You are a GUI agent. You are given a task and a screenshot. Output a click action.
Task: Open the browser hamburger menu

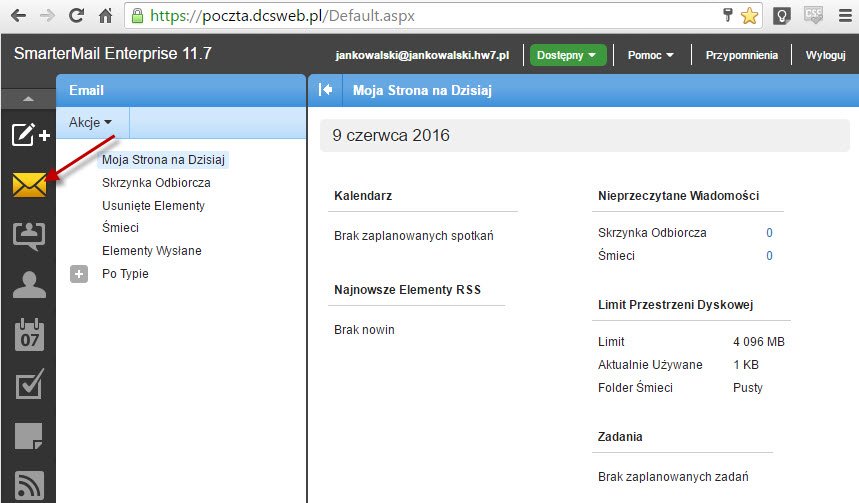[845, 16]
